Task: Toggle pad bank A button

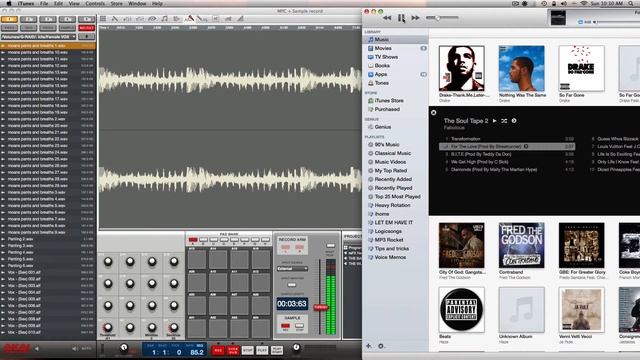Action: coord(193,240)
